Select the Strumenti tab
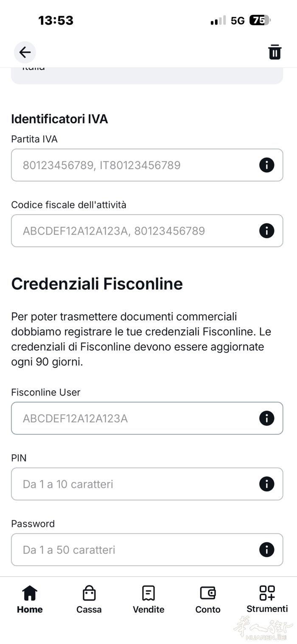Image resolution: width=297 pixels, height=644 pixels. tap(267, 599)
